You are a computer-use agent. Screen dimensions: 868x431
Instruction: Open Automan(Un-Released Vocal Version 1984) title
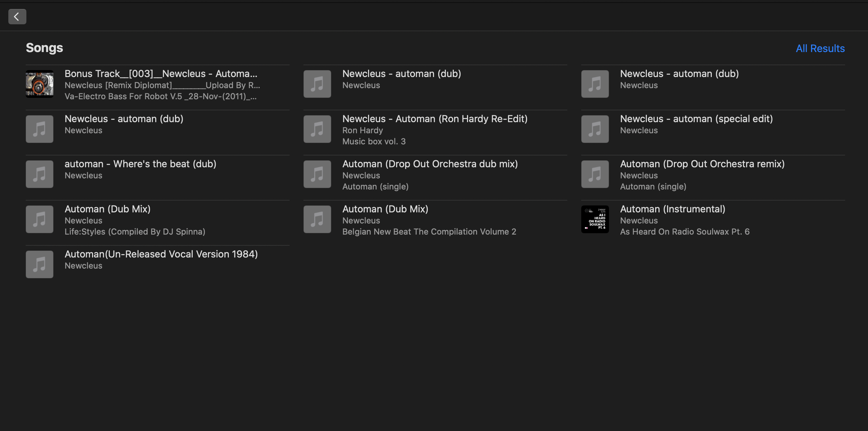[161, 254]
